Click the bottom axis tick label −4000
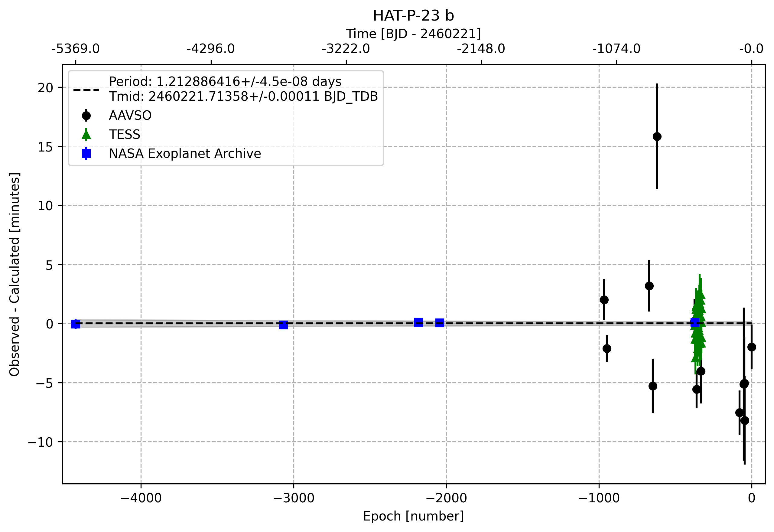 tap(141, 498)
